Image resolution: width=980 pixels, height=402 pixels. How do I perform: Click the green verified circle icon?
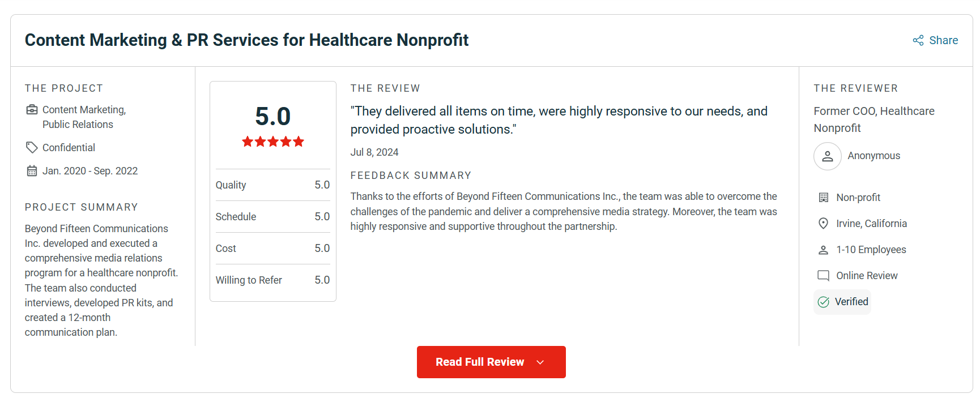[823, 302]
